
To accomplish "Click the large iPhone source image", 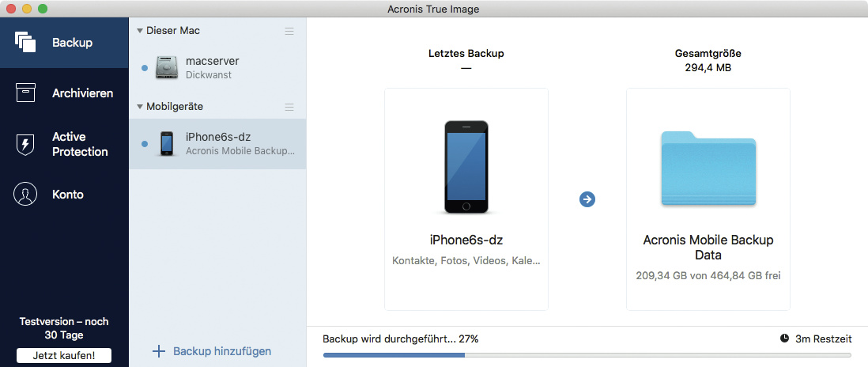I will tap(466, 167).
